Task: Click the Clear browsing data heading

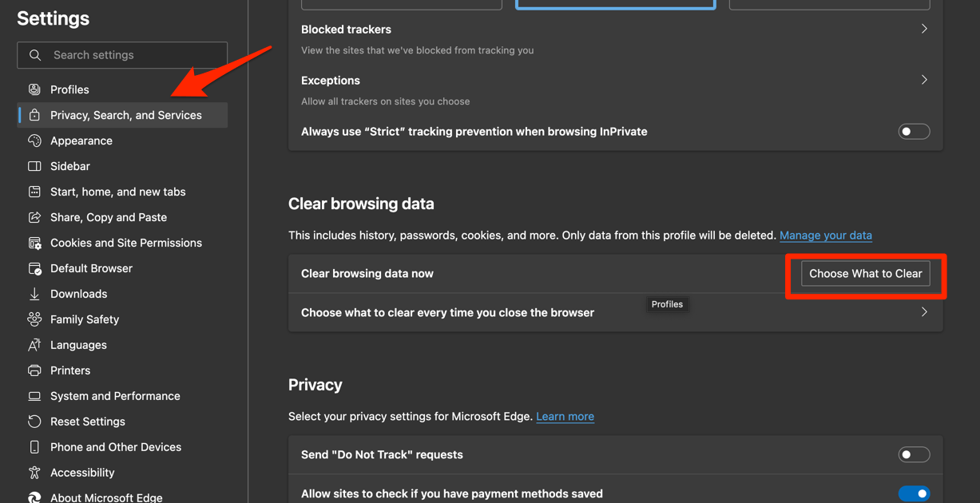Action: tap(361, 204)
